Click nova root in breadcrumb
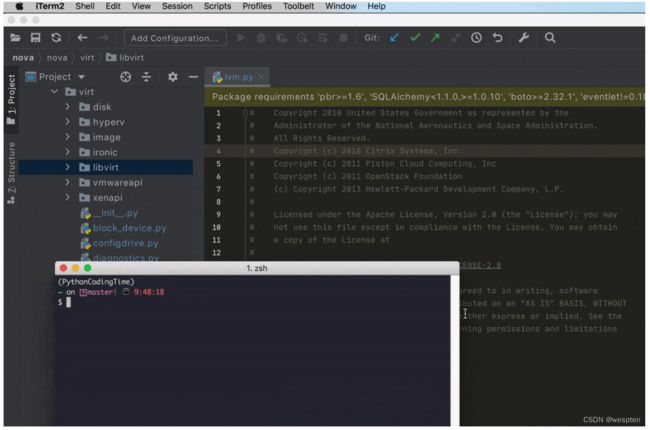This screenshot has height=430, width=650. click(23, 58)
